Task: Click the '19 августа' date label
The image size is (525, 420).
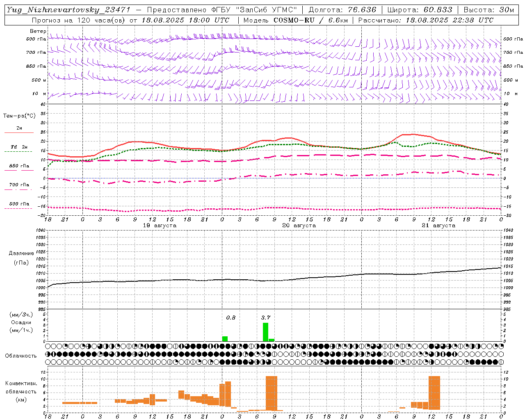Action: pos(160,226)
